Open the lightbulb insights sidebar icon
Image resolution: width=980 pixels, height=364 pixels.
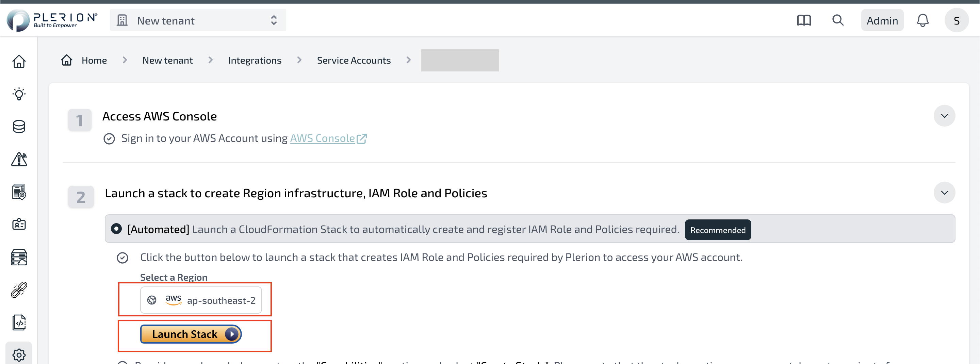pos(19,94)
